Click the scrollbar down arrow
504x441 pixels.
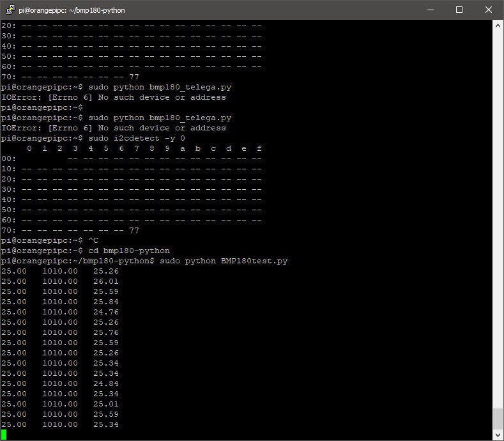tap(498, 435)
